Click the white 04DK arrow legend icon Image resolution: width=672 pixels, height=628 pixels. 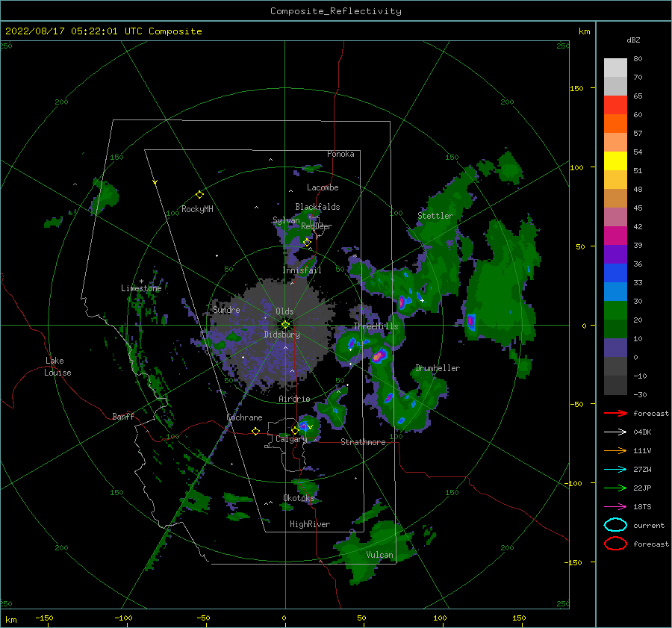[x=615, y=432]
